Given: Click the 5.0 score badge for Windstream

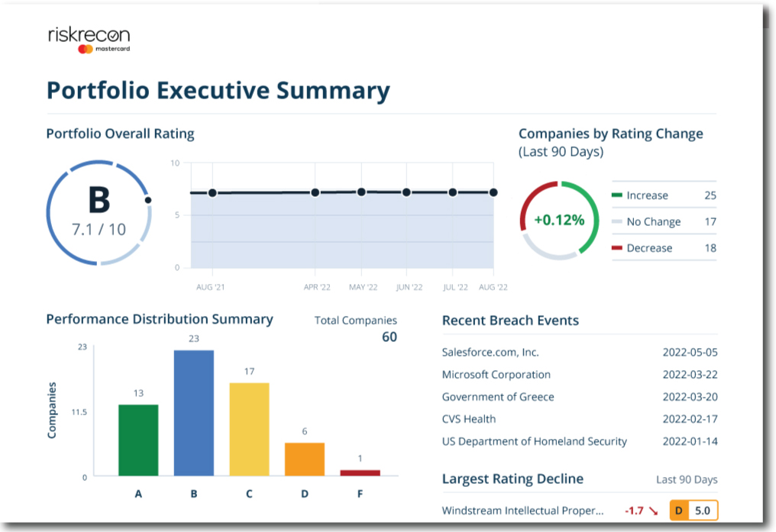Looking at the screenshot, I should pyautogui.click(x=703, y=510).
